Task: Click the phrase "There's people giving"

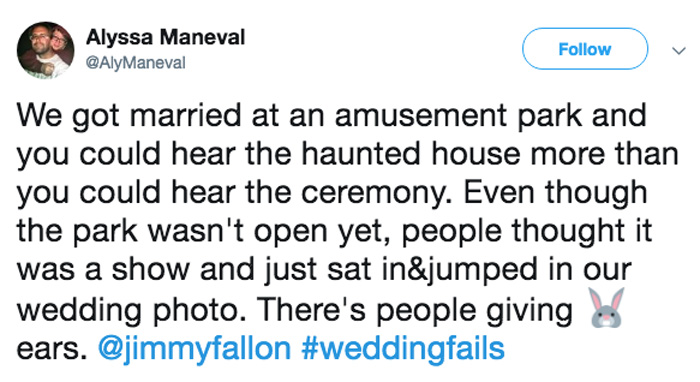Action: coord(414,310)
